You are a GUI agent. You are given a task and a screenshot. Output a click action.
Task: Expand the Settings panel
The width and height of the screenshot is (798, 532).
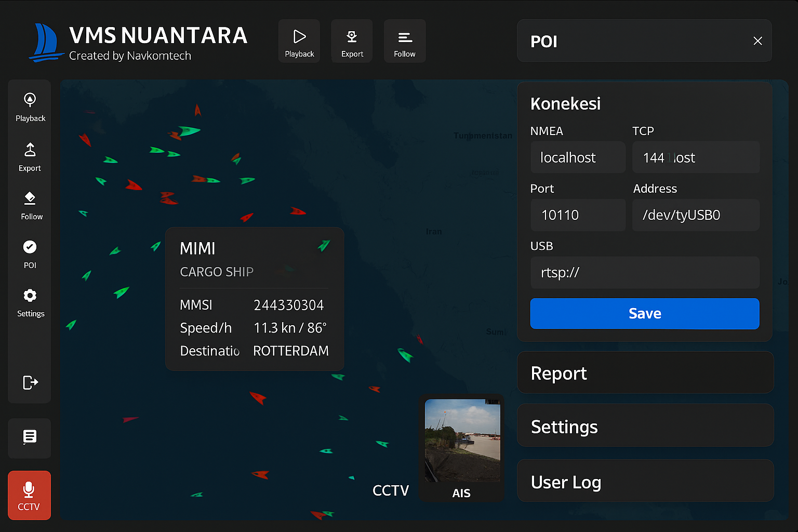tap(645, 427)
